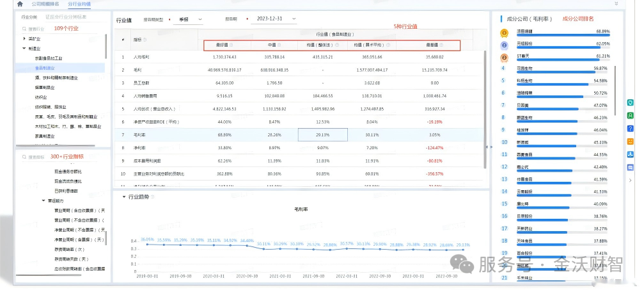Select 家具制造业 in industry tree

point(45,136)
